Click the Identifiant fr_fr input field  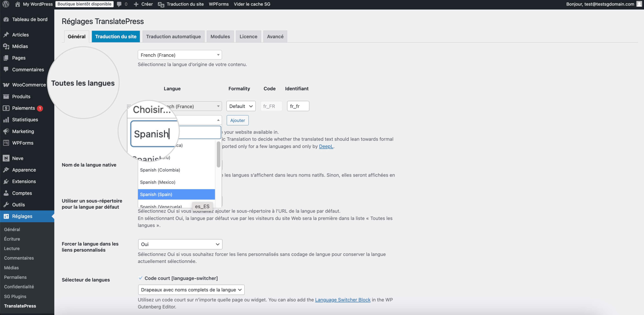(298, 106)
